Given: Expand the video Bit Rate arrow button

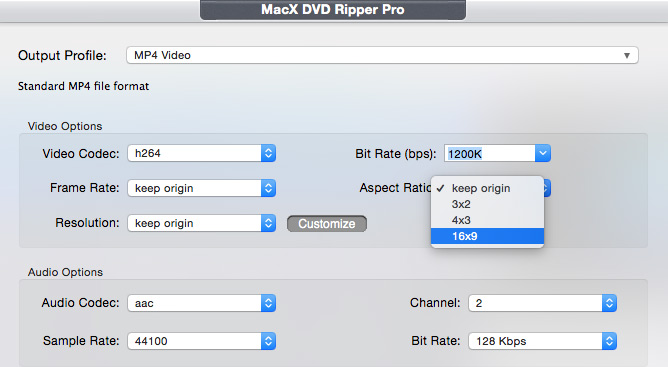Looking at the screenshot, I should pyautogui.click(x=543, y=154).
